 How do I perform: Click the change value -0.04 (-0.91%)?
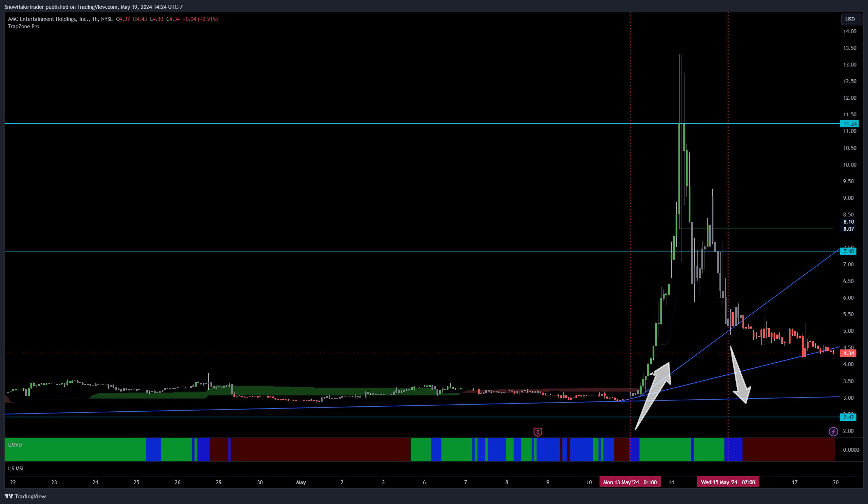pos(200,19)
